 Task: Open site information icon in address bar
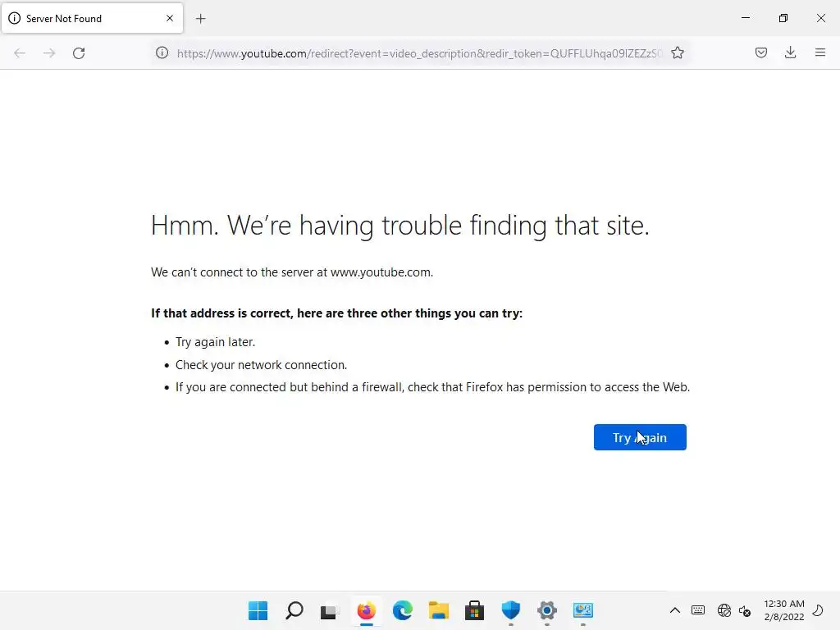162,53
